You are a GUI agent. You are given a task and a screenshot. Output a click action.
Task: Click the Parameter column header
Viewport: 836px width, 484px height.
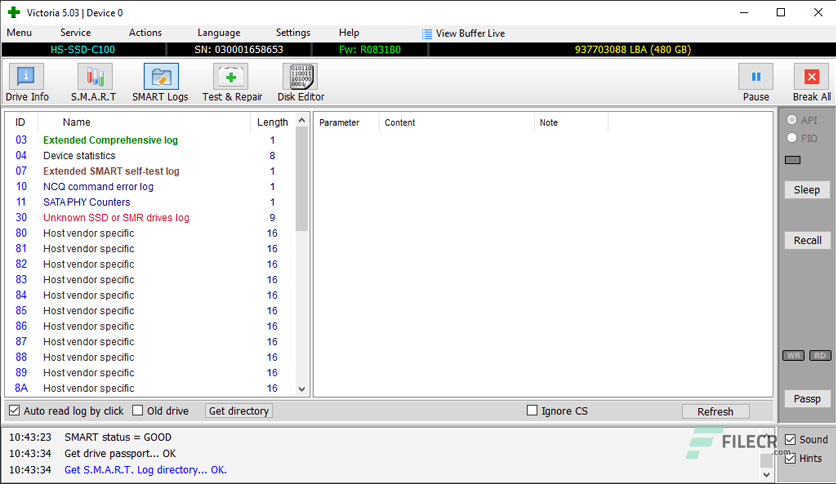[x=347, y=123]
